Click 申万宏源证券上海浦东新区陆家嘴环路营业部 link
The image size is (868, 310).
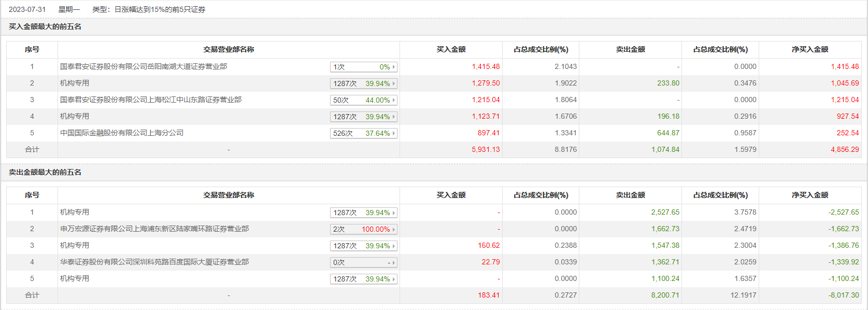click(154, 229)
